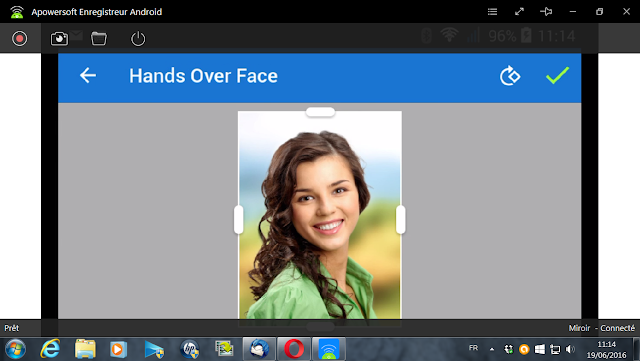Switch to Opera browser in the taskbar

pyautogui.click(x=294, y=349)
